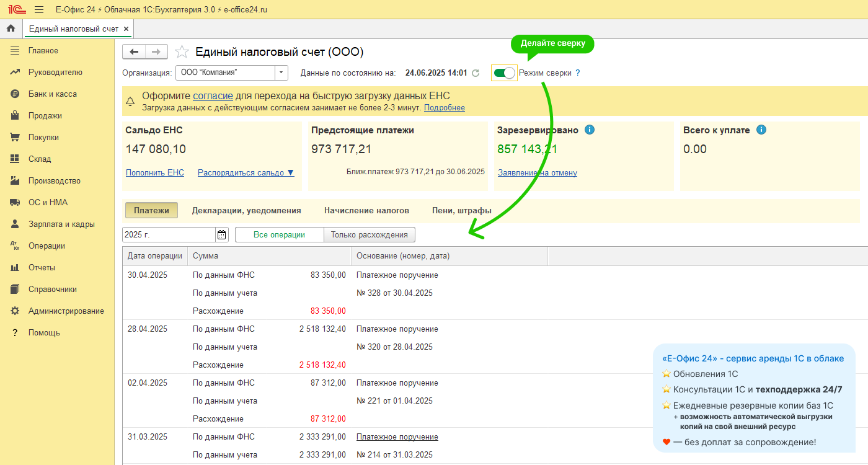The width and height of the screenshot is (868, 465).
Task: Select the red discrepancy value 2 518 132,40
Action: pyautogui.click(x=322, y=365)
